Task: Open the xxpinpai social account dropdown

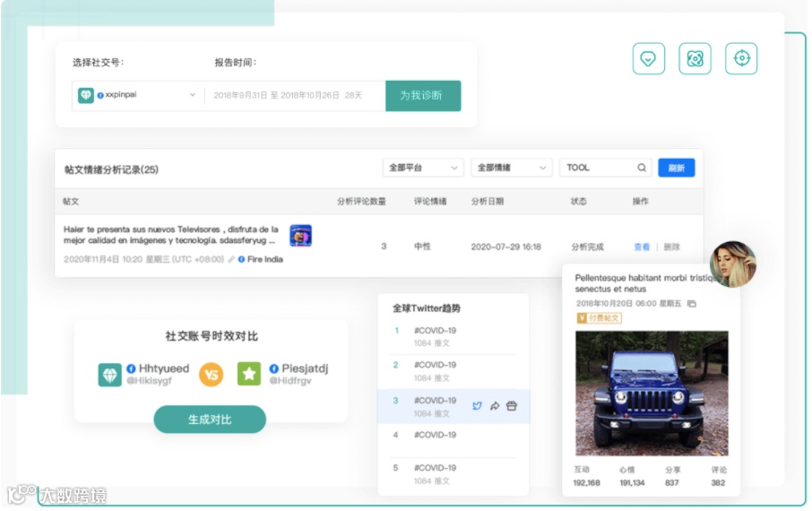Action: click(x=138, y=95)
